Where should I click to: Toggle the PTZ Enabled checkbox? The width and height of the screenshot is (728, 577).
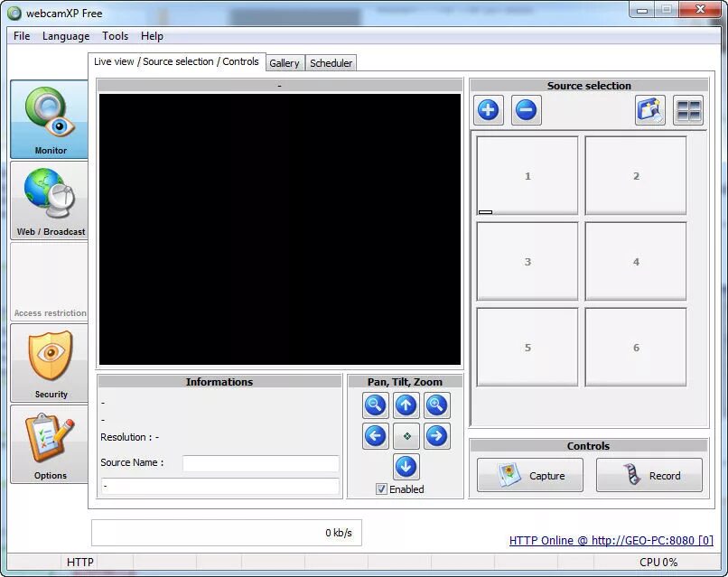point(381,489)
